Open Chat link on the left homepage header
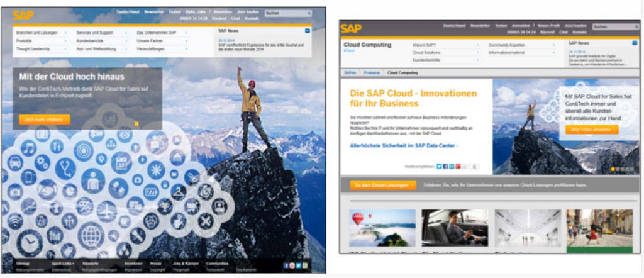This screenshot has width=644, height=278. 235,19
